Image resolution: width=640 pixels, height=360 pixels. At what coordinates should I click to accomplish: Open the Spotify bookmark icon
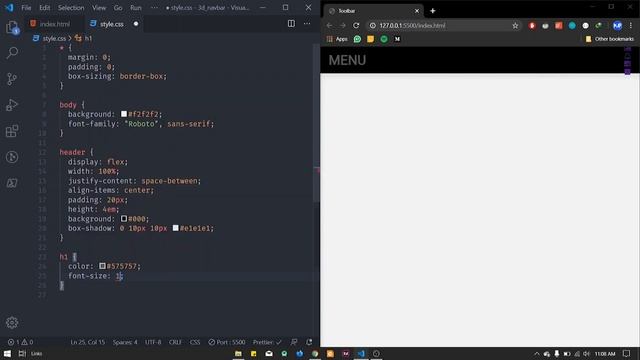click(384, 39)
